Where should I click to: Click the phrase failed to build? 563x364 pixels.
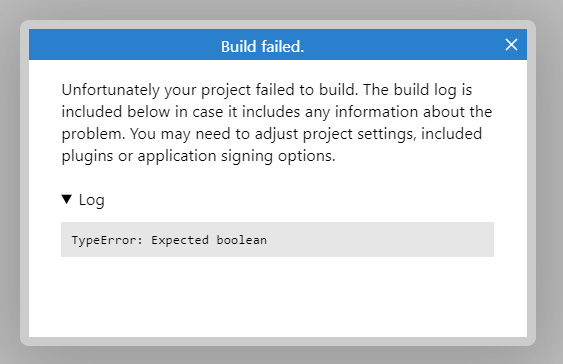pos(307,90)
